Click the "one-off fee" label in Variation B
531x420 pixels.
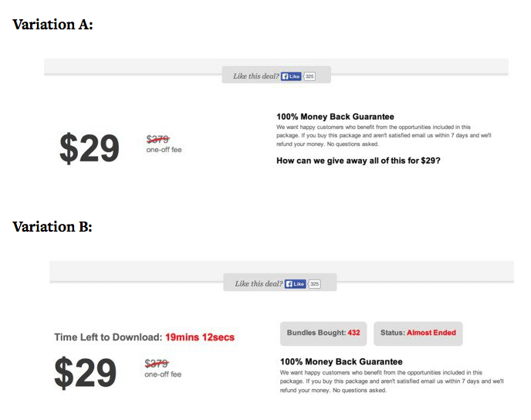(x=163, y=374)
